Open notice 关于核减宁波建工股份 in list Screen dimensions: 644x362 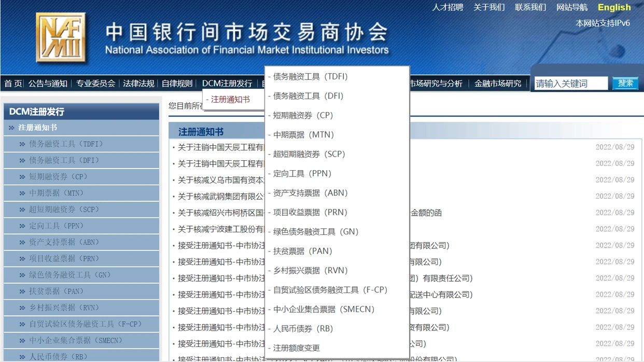tap(221, 229)
